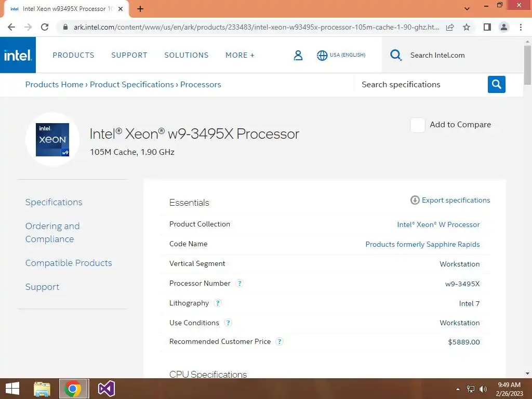
Task: Close the Intel Xeon browser tab
Action: 121,9
